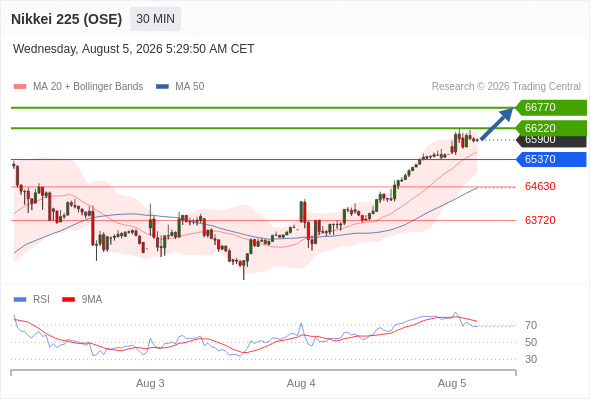Click the pink MA 20 legend swatch

(20, 87)
